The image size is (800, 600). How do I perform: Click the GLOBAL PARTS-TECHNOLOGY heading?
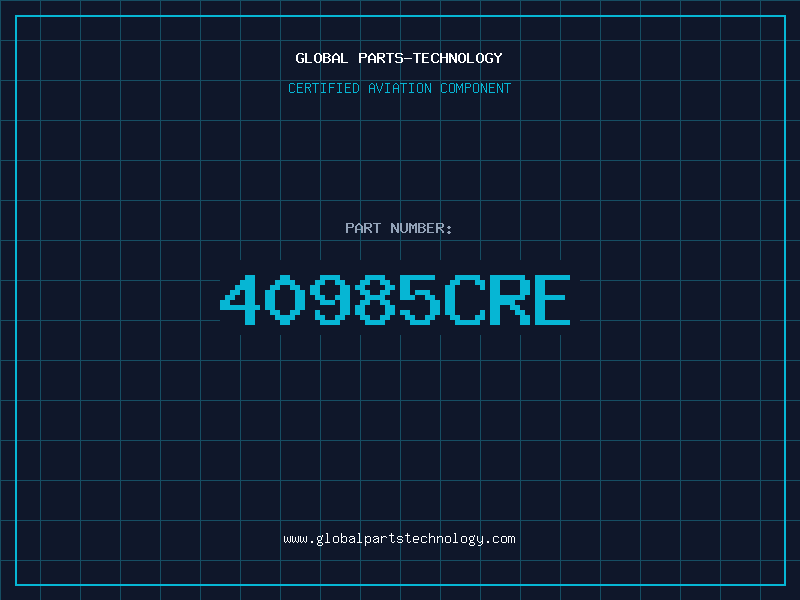399,58
